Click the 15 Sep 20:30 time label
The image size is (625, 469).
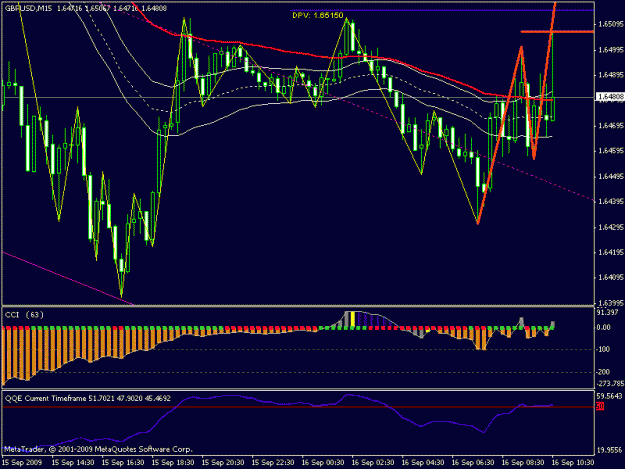(223, 463)
